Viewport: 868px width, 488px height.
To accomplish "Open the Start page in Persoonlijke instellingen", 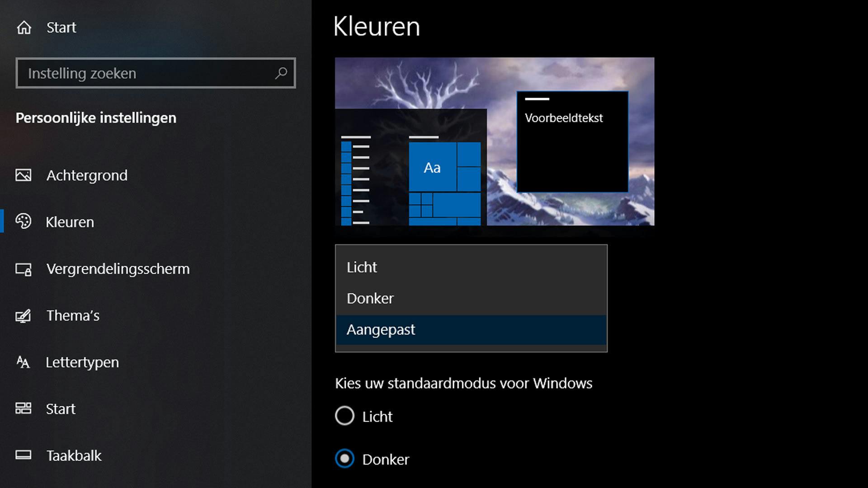I will pyautogui.click(x=60, y=409).
